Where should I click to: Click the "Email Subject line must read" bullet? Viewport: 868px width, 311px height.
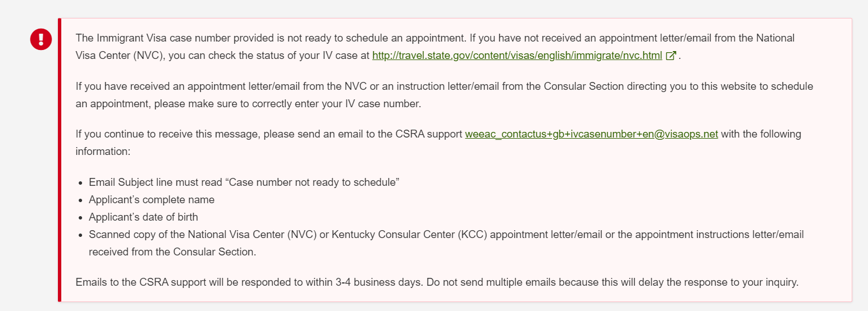[x=244, y=182]
